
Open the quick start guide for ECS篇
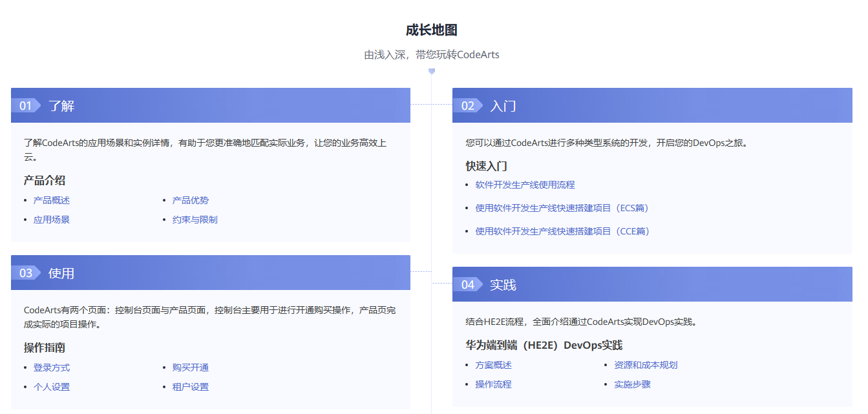coord(562,208)
